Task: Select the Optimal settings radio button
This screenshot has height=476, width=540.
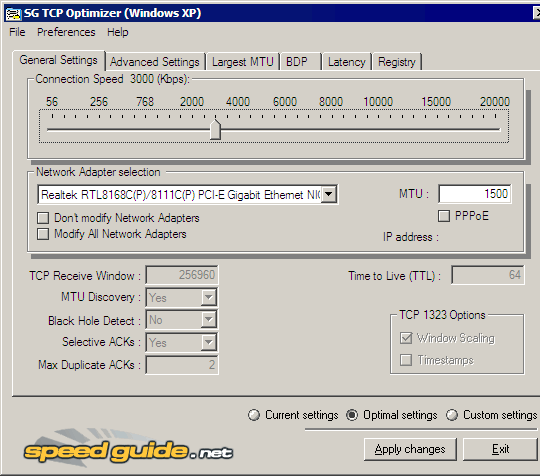Action: [352, 415]
